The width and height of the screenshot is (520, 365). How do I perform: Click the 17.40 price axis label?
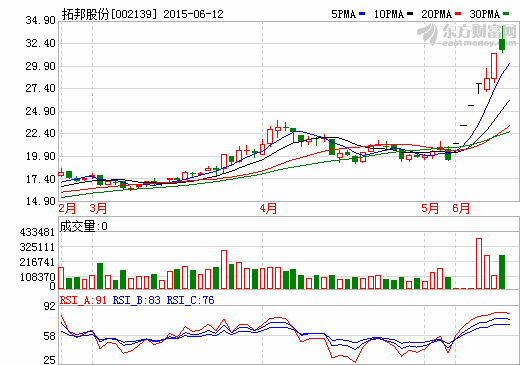click(x=41, y=179)
